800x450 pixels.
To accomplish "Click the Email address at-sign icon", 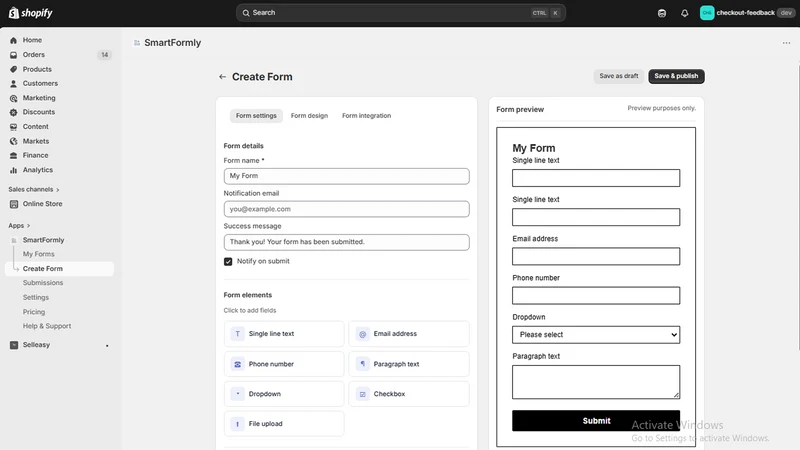I will [x=362, y=334].
